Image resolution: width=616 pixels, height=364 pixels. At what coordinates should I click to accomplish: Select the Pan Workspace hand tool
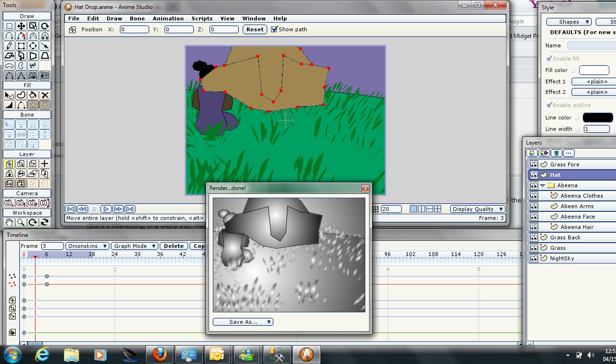click(9, 222)
